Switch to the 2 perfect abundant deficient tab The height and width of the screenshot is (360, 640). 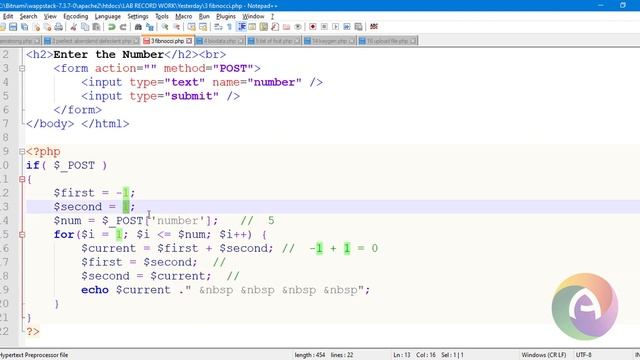(92, 41)
